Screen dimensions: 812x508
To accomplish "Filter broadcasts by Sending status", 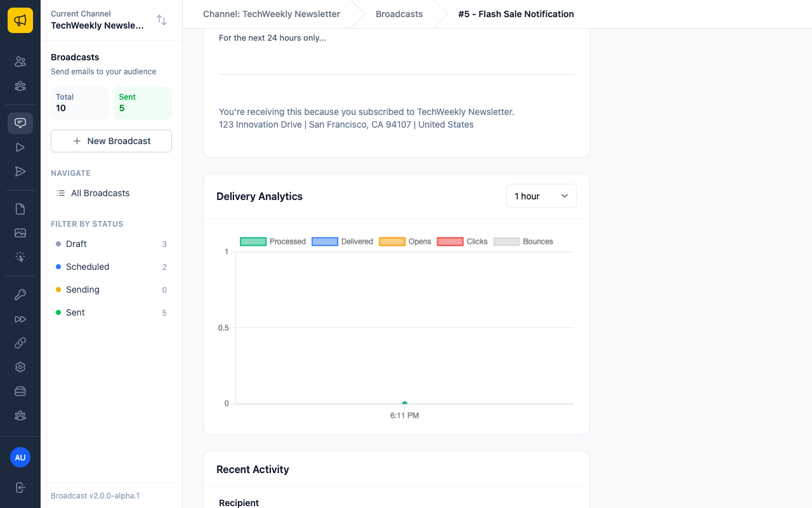I will pyautogui.click(x=111, y=290).
